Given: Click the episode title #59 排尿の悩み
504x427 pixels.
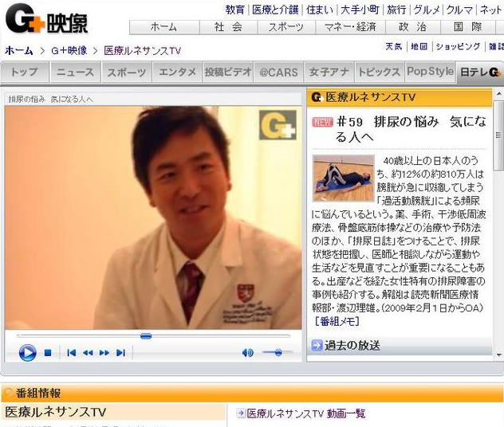Looking at the screenshot, I should [411, 129].
